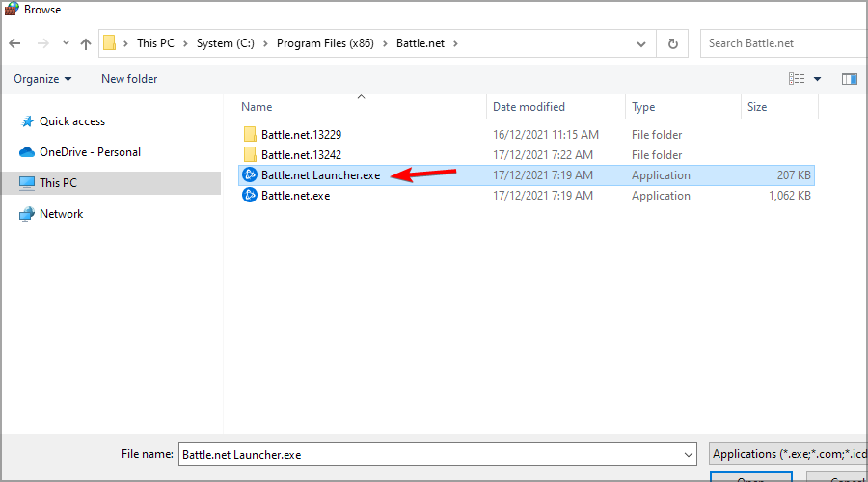Viewport: 868px width, 482px height.
Task: Select the Battle.net.exe file
Action: tap(296, 196)
